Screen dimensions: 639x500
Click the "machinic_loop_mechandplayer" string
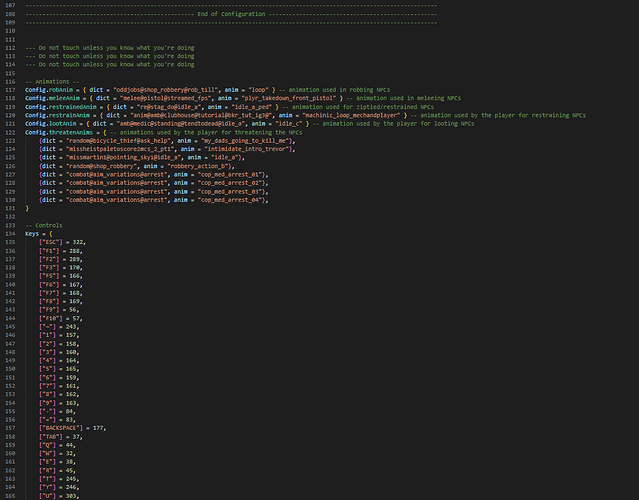point(351,115)
